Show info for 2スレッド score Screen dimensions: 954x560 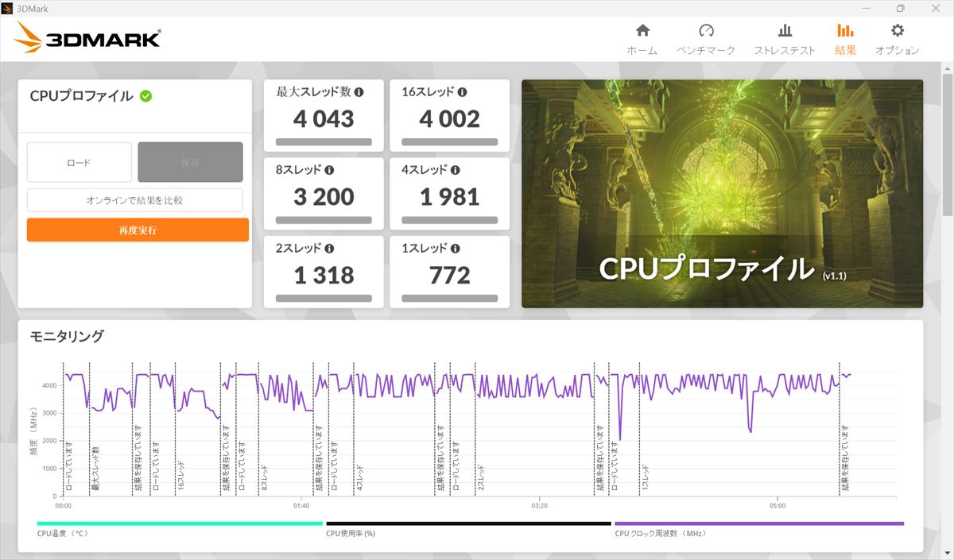(x=329, y=248)
